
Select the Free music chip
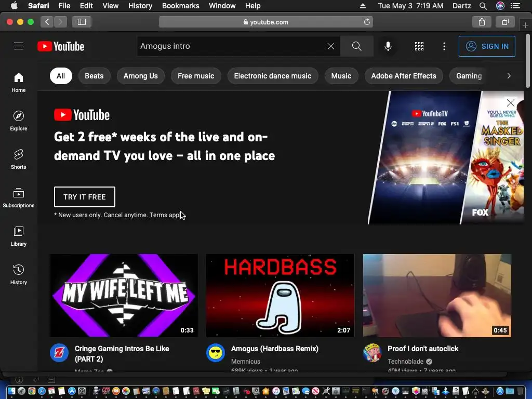pos(196,76)
